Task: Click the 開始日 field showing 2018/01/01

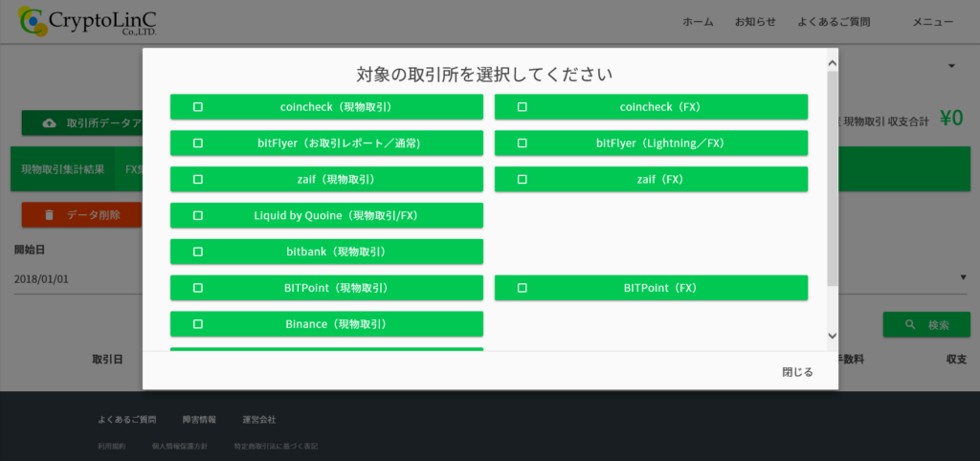Action: coord(78,279)
